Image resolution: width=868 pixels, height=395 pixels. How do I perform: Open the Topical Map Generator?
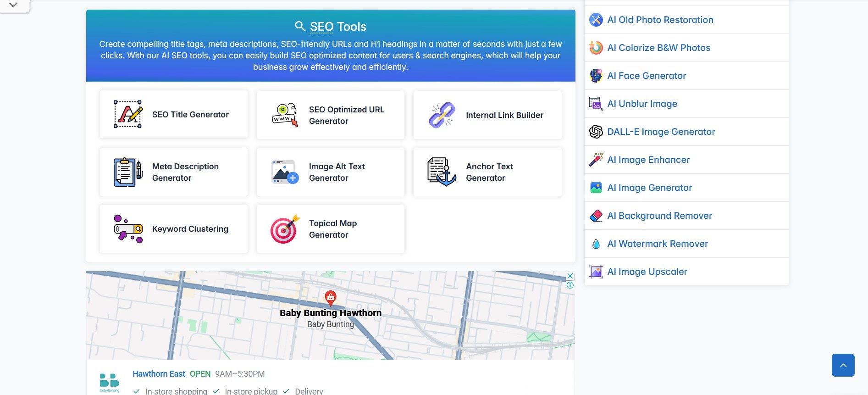click(x=331, y=229)
